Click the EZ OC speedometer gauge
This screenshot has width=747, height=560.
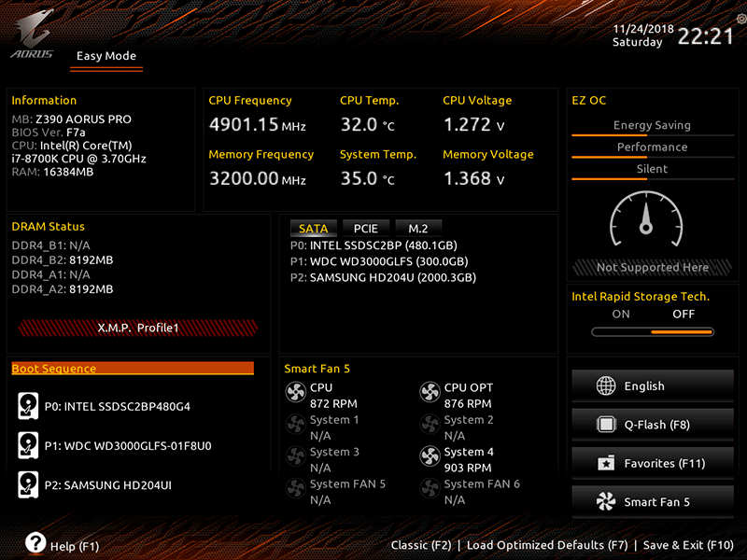tap(646, 218)
